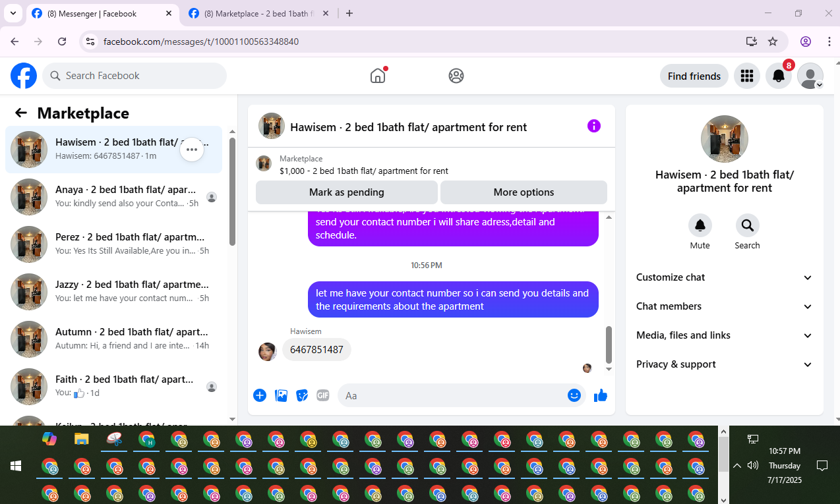Open taskbar clock showing 10:57 PM
840x504 pixels.
click(x=785, y=466)
